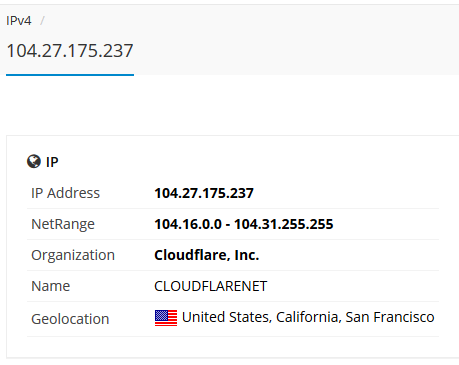459x365 pixels.
Task: Click the NetRange row label
Action: [x=63, y=224]
